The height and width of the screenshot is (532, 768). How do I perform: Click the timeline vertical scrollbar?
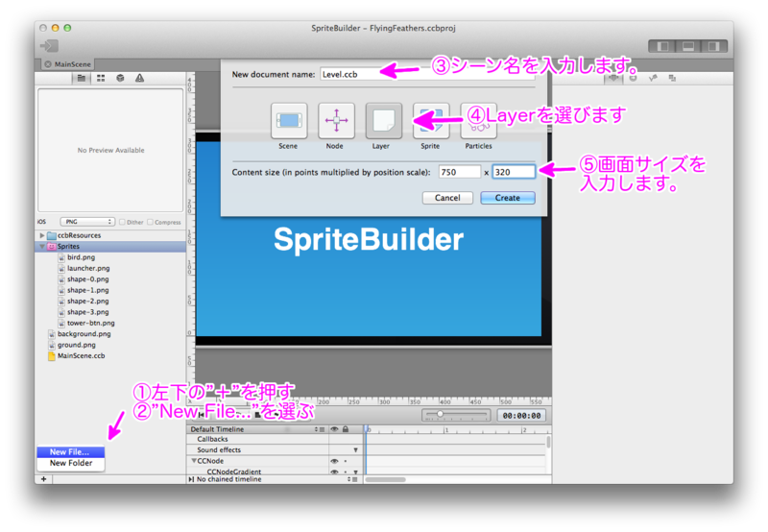tap(548, 442)
